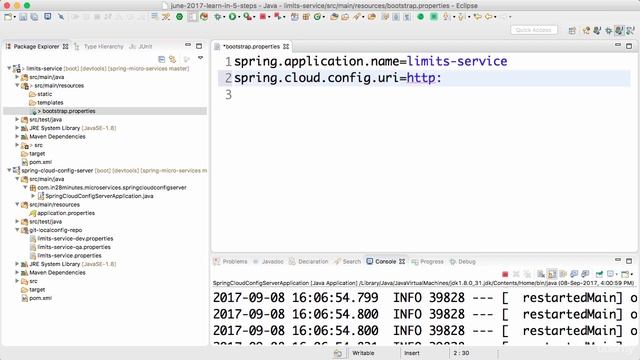Click the Save All toolbar icon

[34, 17]
